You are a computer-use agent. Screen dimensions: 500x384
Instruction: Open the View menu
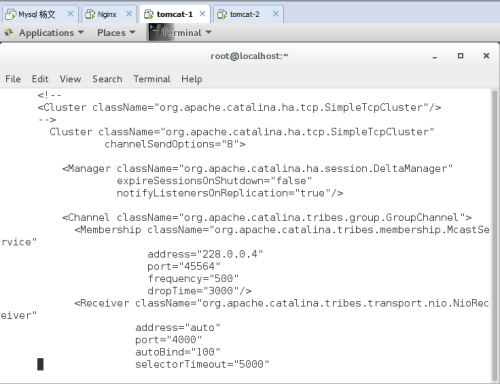tap(70, 79)
